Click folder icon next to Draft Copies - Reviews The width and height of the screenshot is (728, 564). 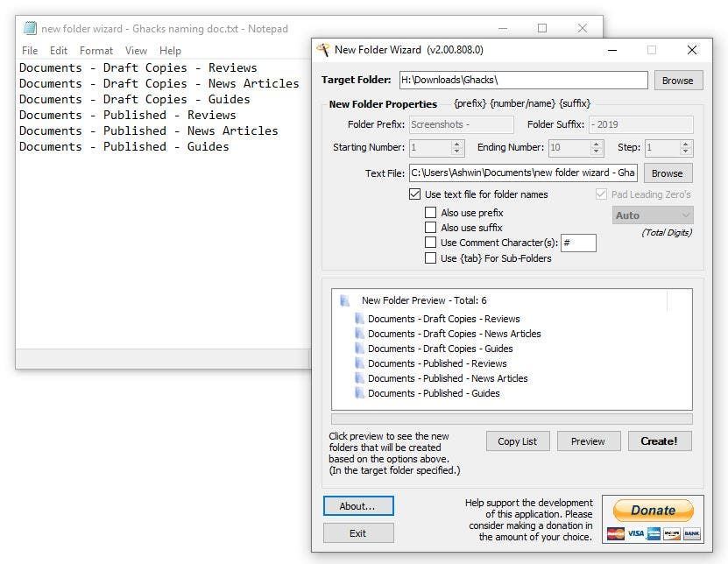pos(359,319)
